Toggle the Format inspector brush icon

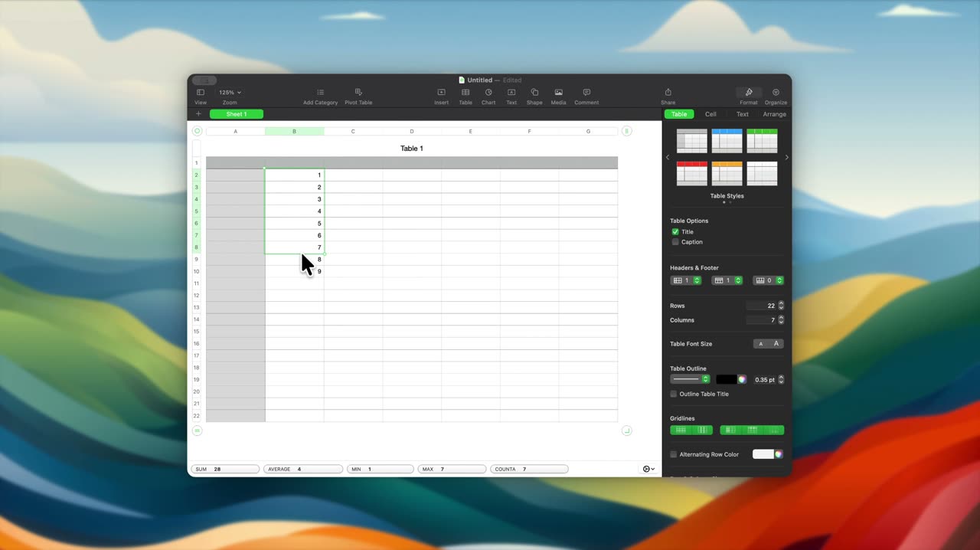pyautogui.click(x=749, y=93)
